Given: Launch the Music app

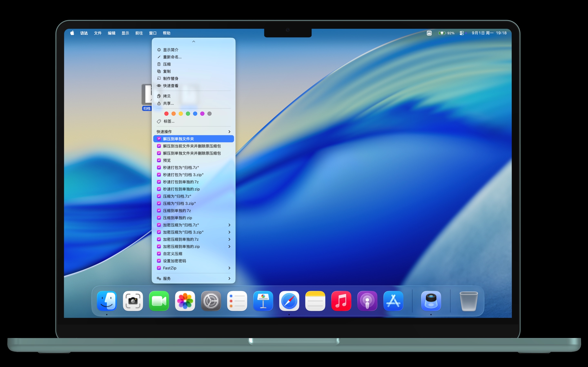Looking at the screenshot, I should (341, 301).
